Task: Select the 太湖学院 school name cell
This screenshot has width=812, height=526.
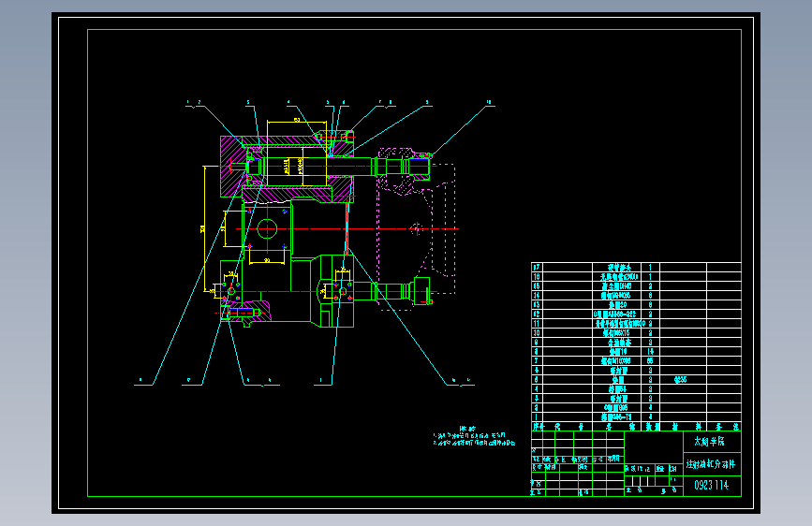Action: click(710, 441)
